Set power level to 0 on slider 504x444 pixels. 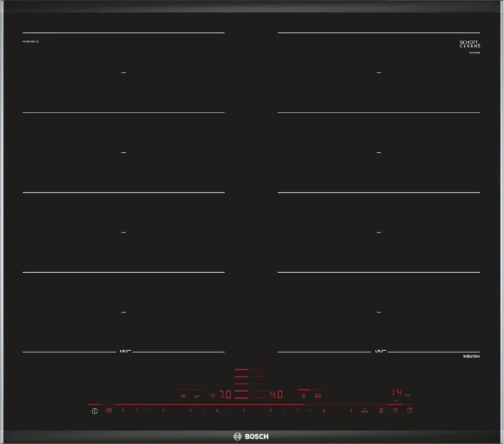point(122,411)
